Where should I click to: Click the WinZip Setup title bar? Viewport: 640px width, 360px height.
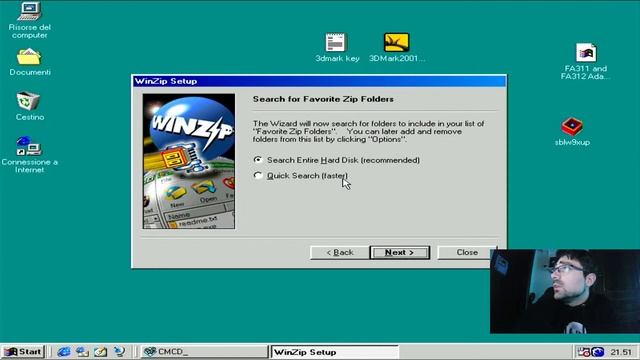[x=319, y=81]
